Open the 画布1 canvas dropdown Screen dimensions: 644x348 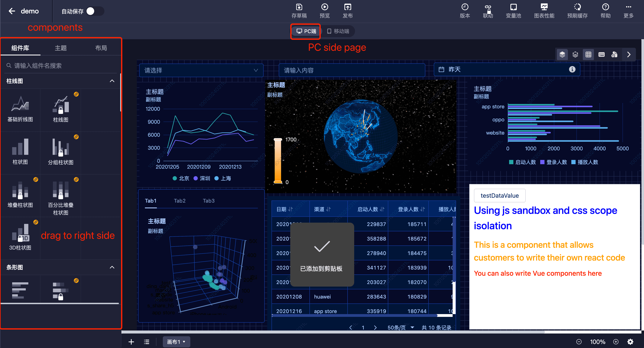[x=176, y=342]
